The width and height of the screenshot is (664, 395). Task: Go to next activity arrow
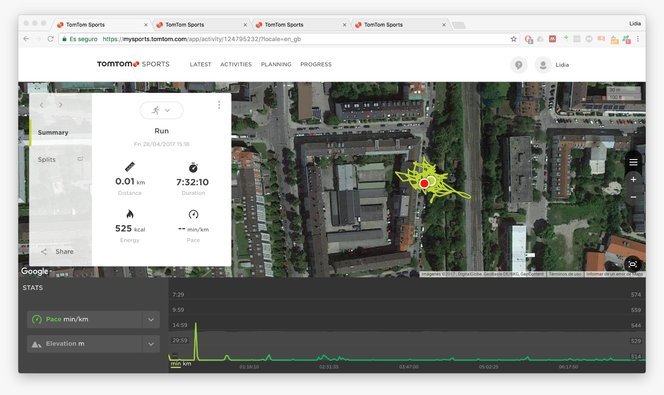pos(61,105)
